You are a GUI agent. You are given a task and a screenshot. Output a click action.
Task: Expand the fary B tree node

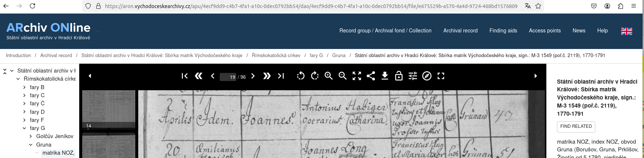[x=24, y=87]
